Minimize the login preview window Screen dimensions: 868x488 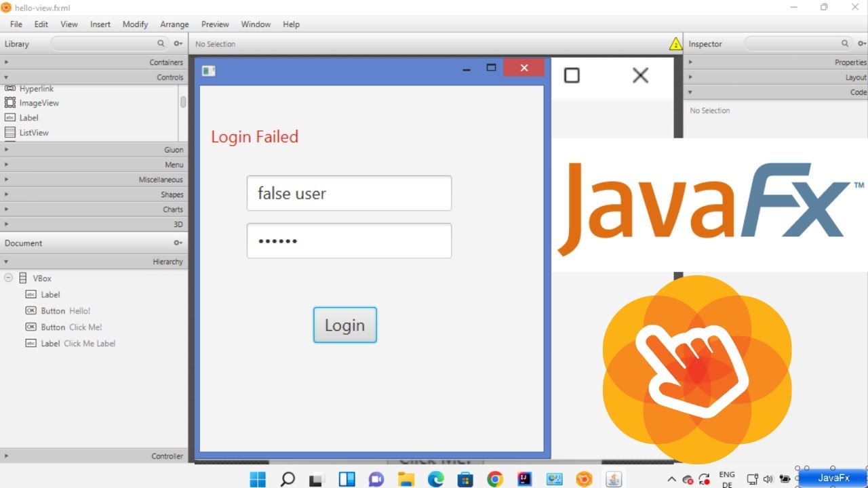pyautogui.click(x=467, y=68)
